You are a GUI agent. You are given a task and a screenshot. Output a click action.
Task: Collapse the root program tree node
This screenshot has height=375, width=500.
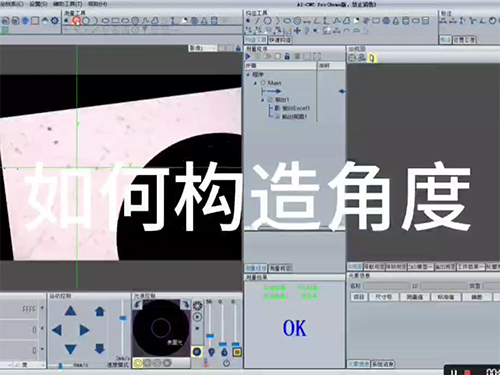click(248, 75)
